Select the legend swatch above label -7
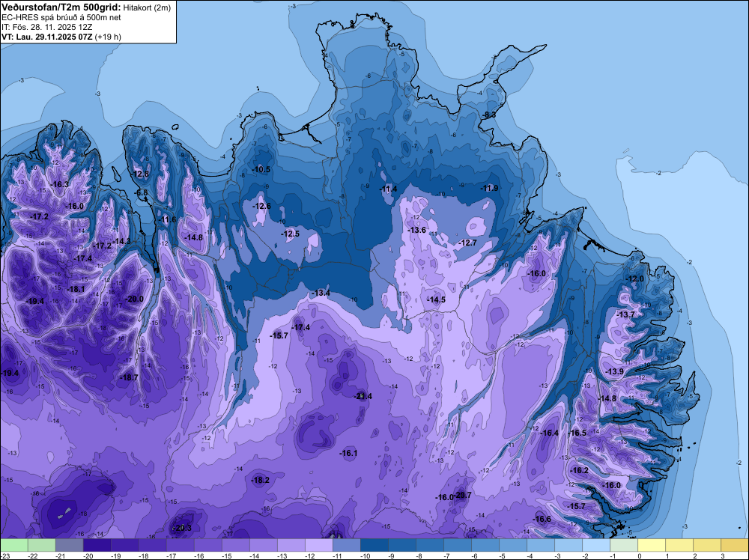The height and width of the screenshot is (560, 749). [457, 545]
